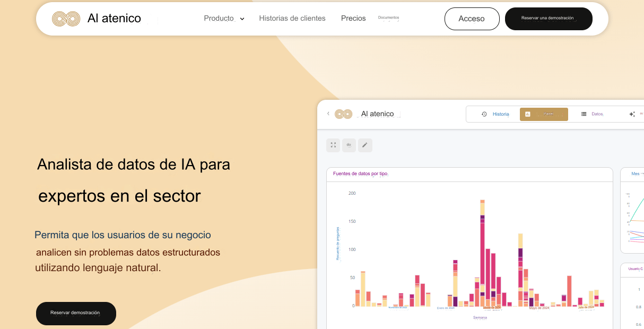Viewport: 644px width, 329px height.
Task: Select the highlighted Panel tab
Action: 544,114
